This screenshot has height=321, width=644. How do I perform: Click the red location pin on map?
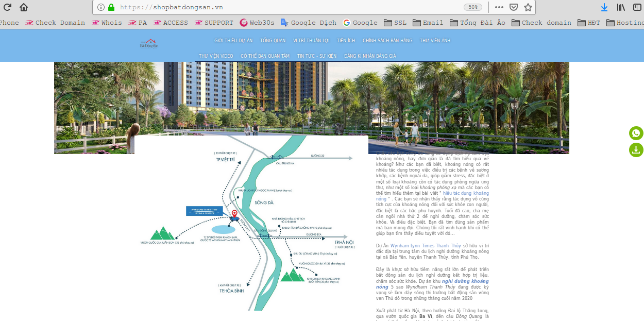(x=234, y=214)
